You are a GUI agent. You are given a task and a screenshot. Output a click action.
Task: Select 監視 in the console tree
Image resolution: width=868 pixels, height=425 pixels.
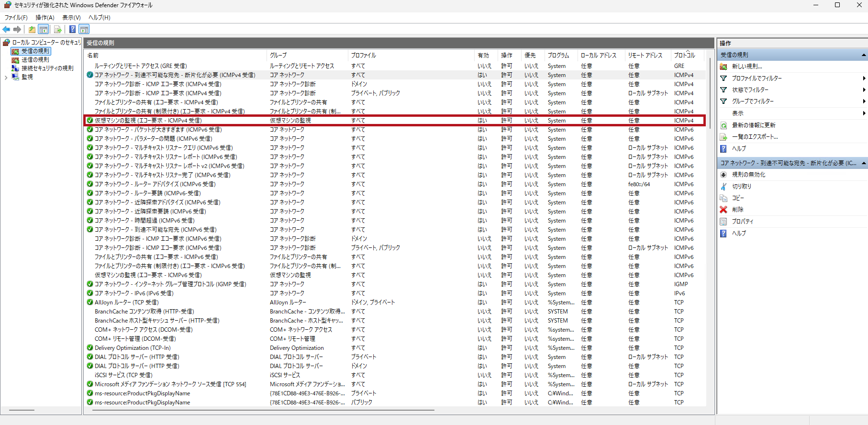click(x=27, y=77)
